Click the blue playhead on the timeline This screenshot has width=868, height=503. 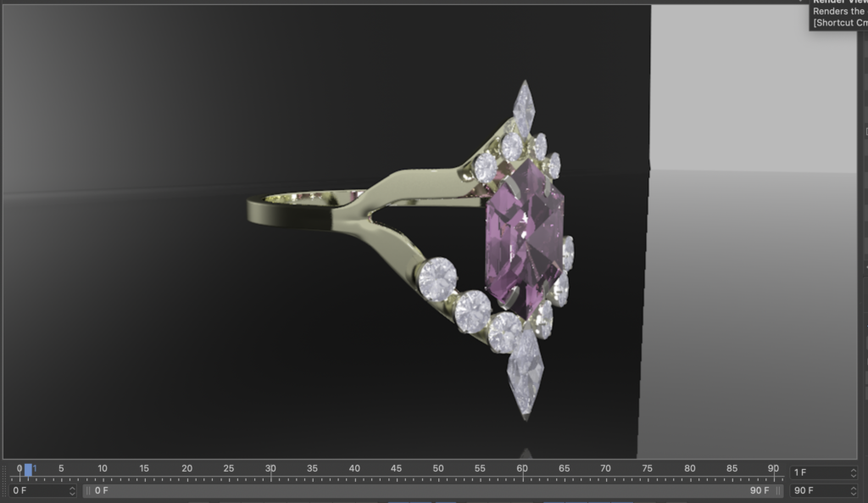28,470
